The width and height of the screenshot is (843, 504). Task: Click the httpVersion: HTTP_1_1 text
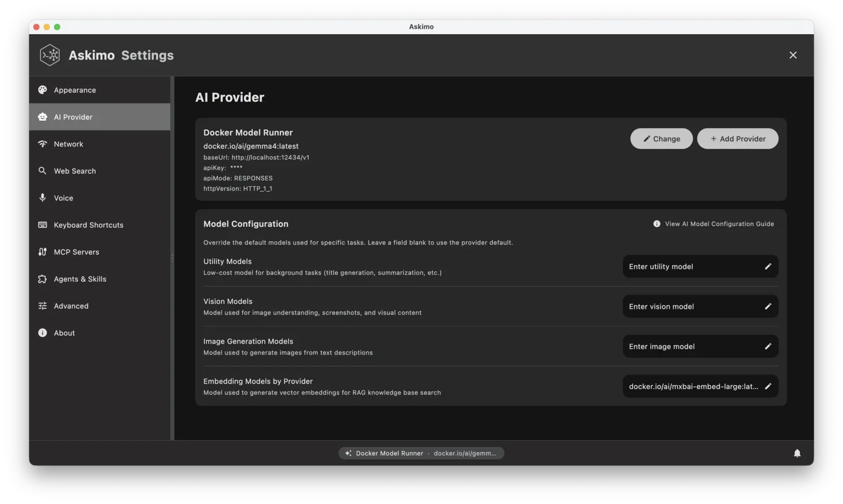(x=238, y=188)
